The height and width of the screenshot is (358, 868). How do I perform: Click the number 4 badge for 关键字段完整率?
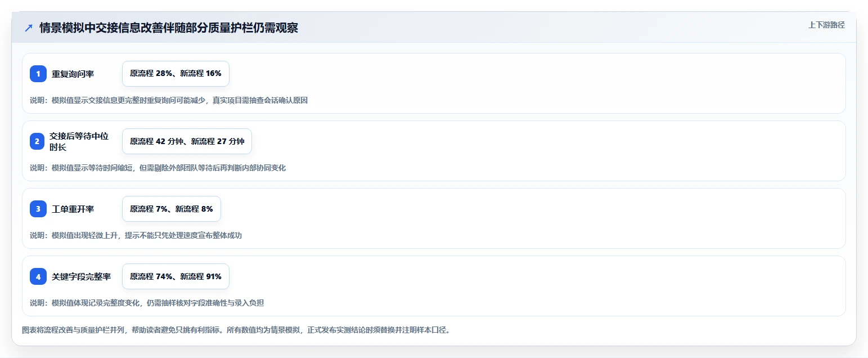click(x=38, y=276)
